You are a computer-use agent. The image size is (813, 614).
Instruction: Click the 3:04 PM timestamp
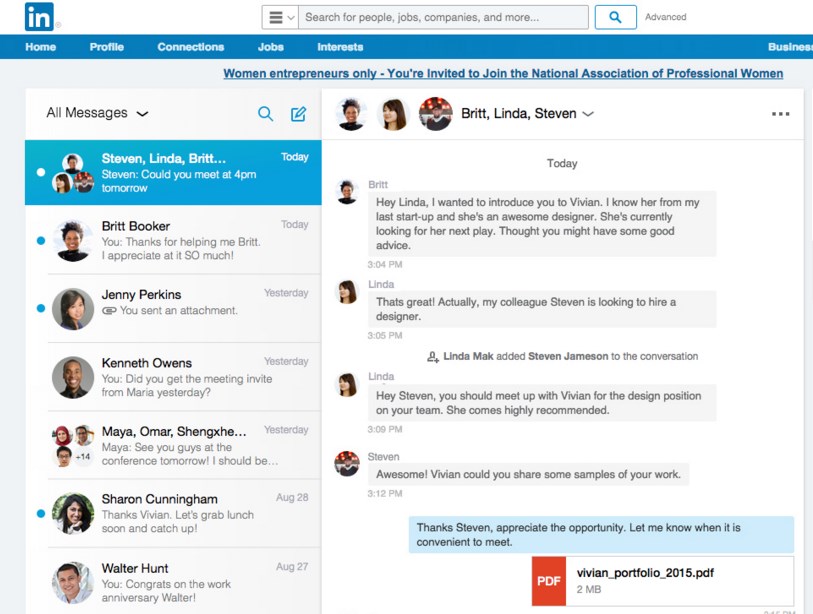pos(385,264)
